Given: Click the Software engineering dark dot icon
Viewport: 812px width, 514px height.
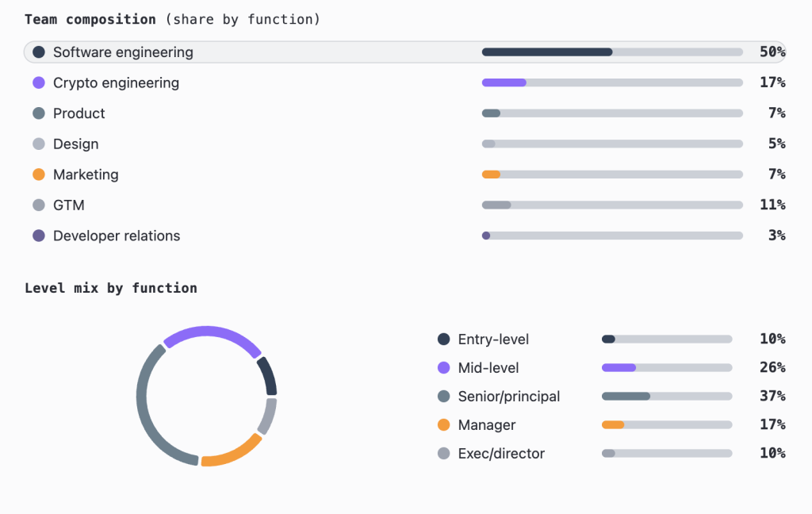Looking at the screenshot, I should 38,52.
